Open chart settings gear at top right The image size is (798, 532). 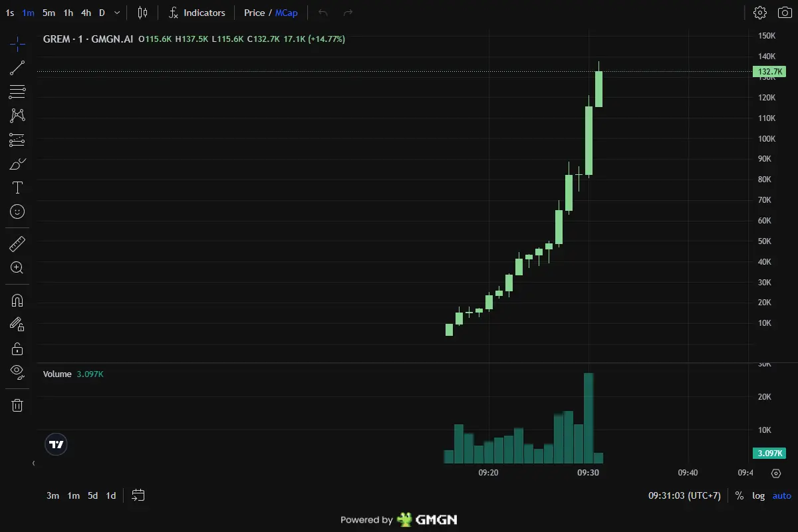coord(759,13)
